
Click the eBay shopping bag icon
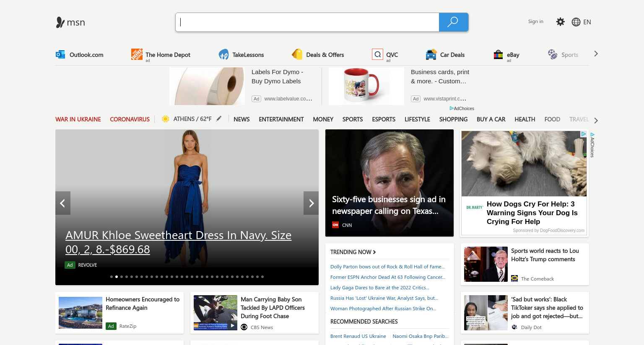[498, 54]
